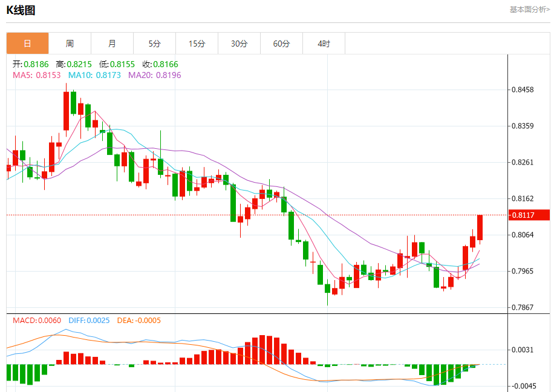The height and width of the screenshot is (392, 554).
Task: Open the 15分 interval tab
Action: [x=197, y=44]
